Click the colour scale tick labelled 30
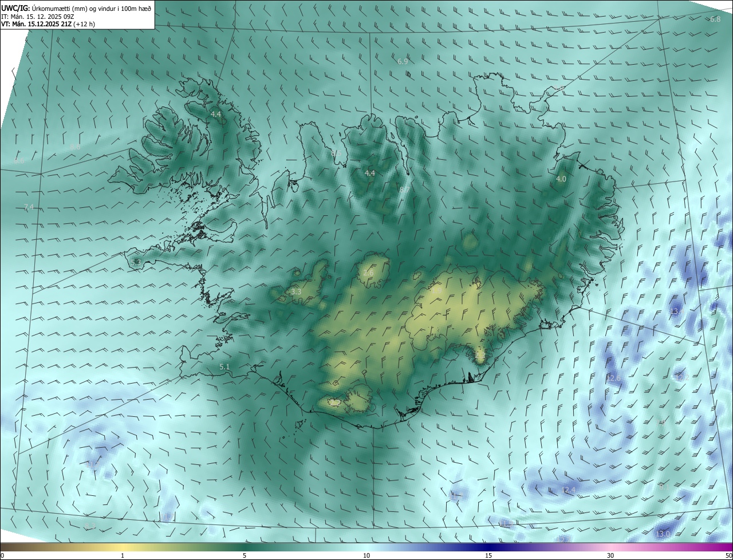 [x=610, y=555]
